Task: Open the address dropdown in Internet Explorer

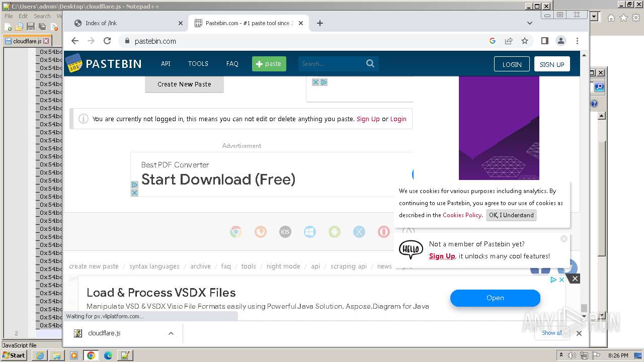Action: tap(594, 17)
